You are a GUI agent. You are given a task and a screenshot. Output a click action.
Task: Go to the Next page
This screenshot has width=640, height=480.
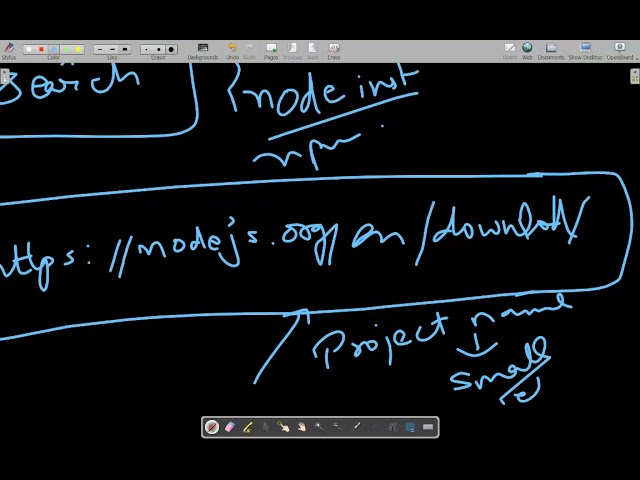(313, 51)
